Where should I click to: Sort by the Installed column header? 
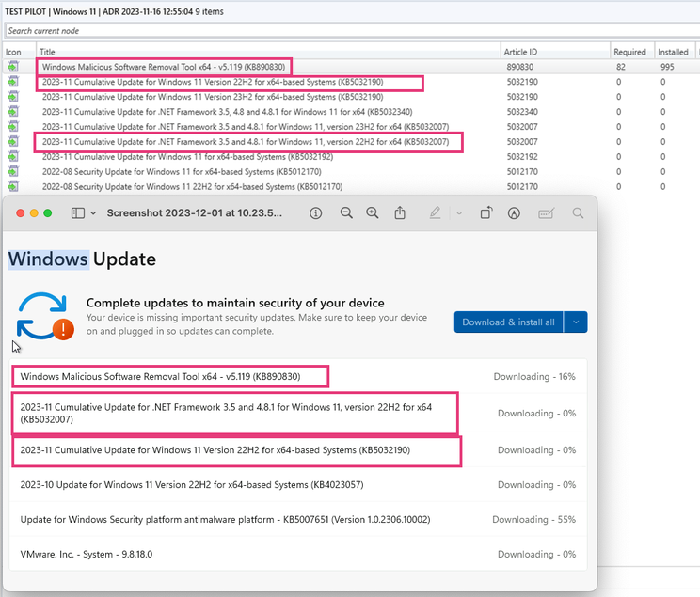coord(674,52)
